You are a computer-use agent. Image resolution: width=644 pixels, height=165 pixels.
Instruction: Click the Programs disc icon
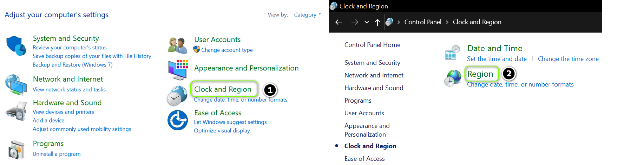(16, 150)
